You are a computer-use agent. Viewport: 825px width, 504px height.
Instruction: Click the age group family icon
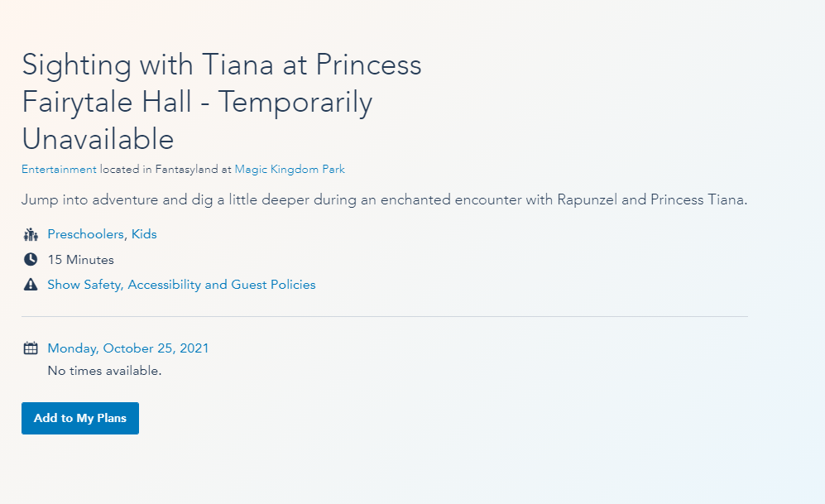(x=31, y=234)
